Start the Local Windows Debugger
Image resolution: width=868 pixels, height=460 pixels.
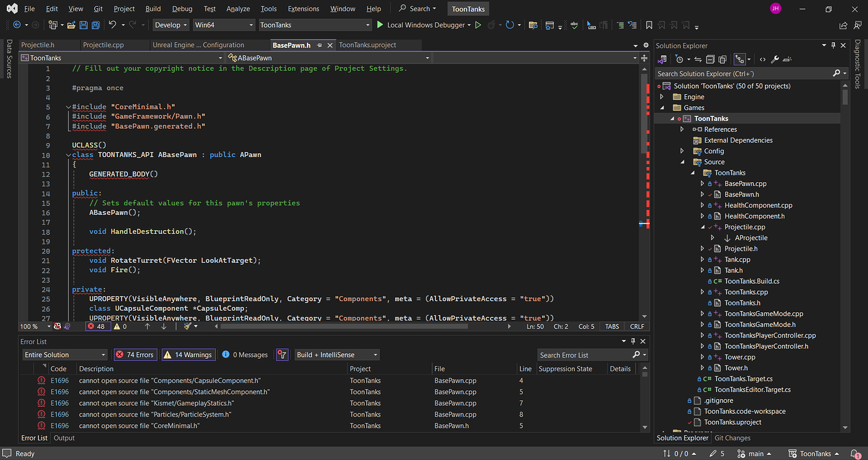[423, 25]
